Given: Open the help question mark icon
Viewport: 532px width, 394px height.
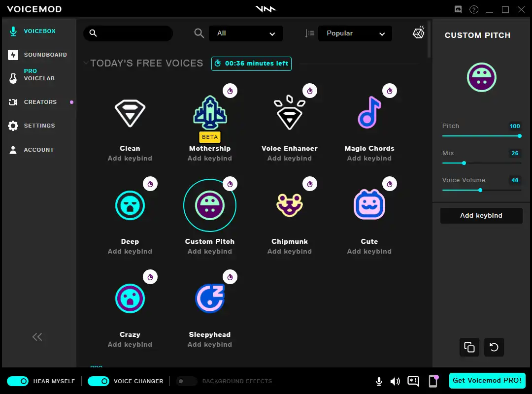Looking at the screenshot, I should pos(474,9).
